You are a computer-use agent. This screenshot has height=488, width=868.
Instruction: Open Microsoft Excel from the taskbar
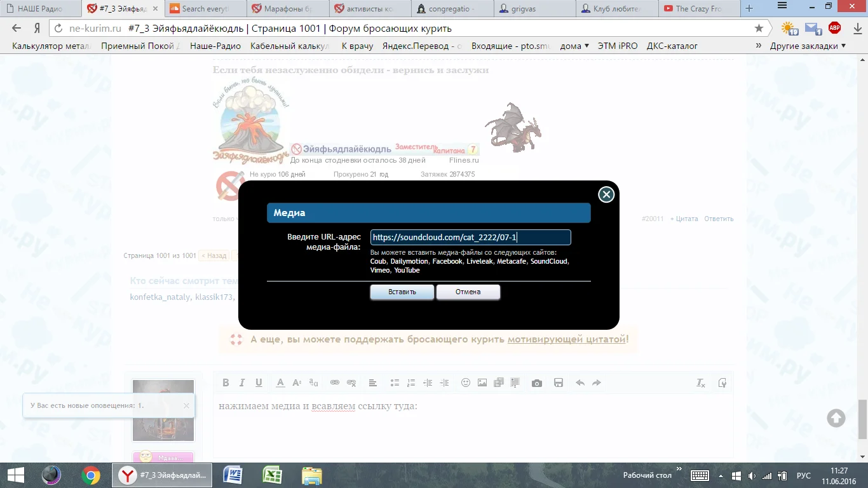pyautogui.click(x=273, y=475)
